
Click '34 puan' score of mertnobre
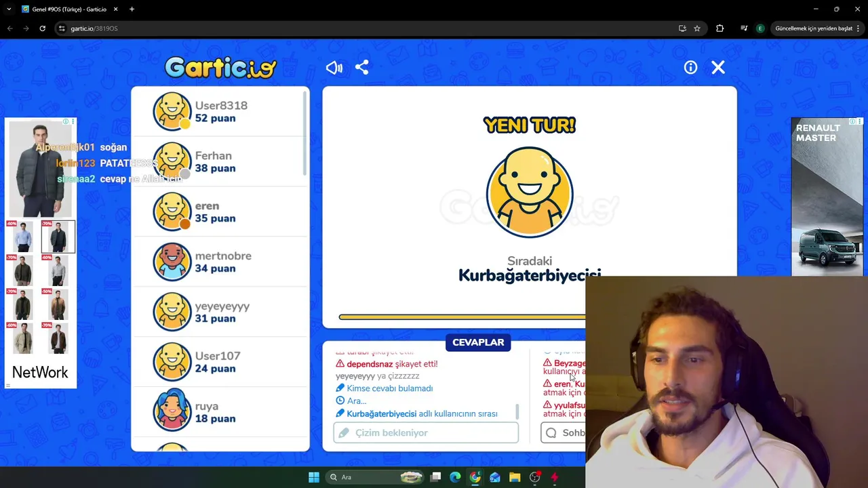click(215, 268)
